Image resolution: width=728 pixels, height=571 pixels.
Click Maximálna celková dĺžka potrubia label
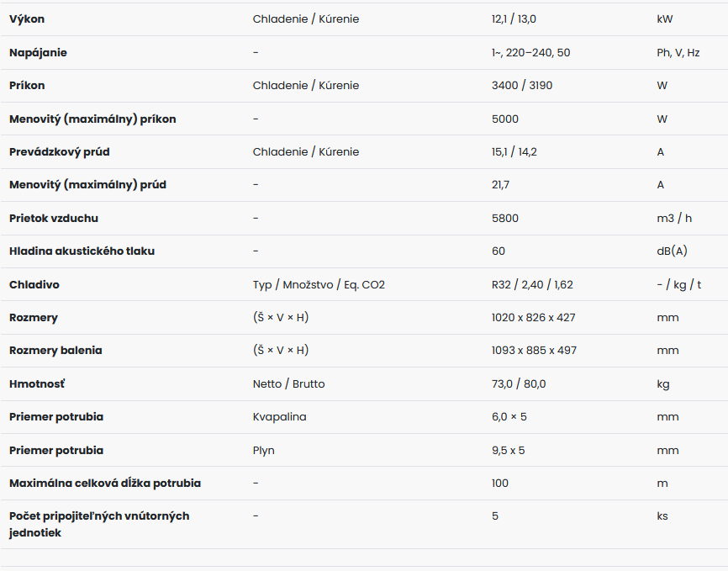point(105,484)
